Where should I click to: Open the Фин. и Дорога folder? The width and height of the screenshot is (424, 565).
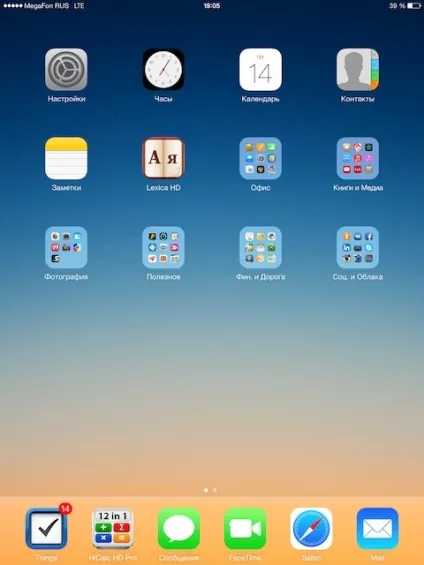260,247
